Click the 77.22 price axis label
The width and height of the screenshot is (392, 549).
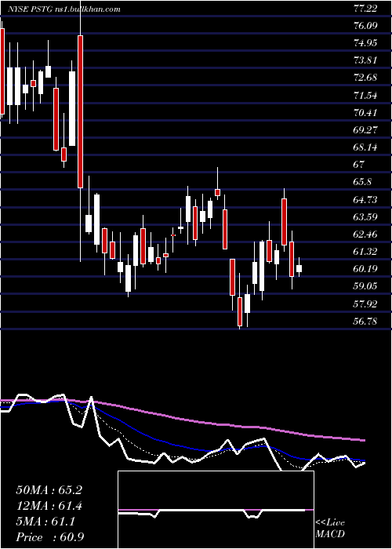point(365,9)
